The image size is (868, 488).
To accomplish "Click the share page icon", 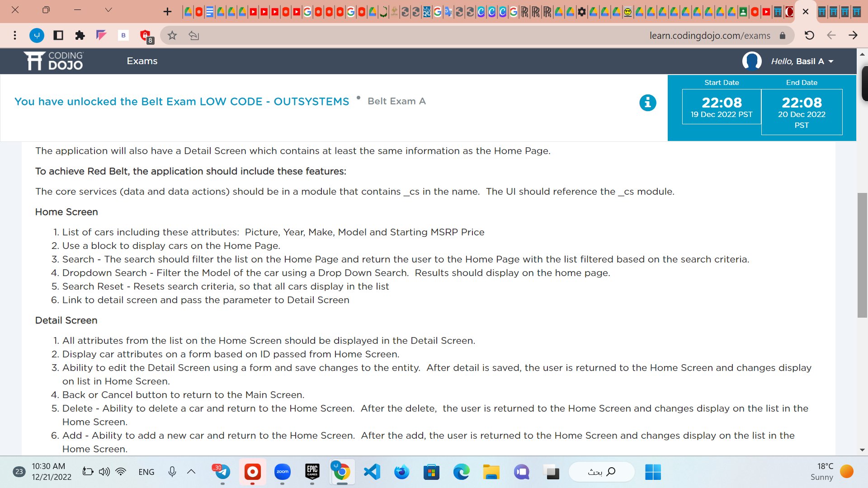I will pyautogui.click(x=194, y=35).
